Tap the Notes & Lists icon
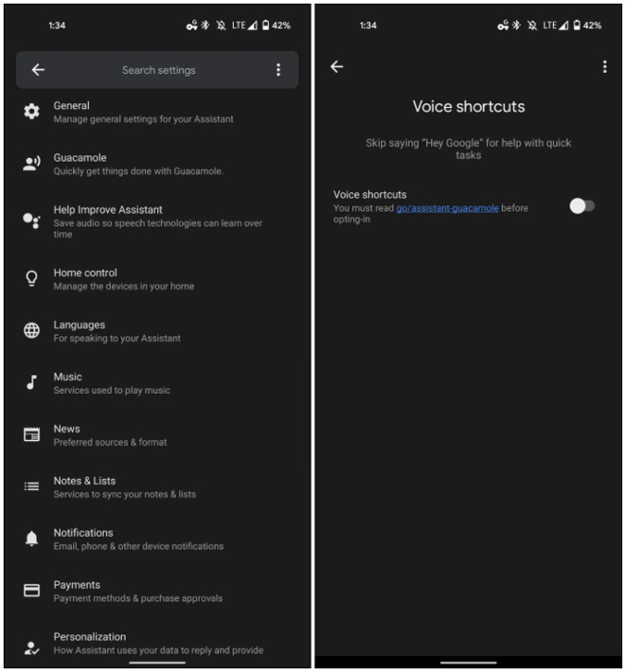 coord(31,486)
